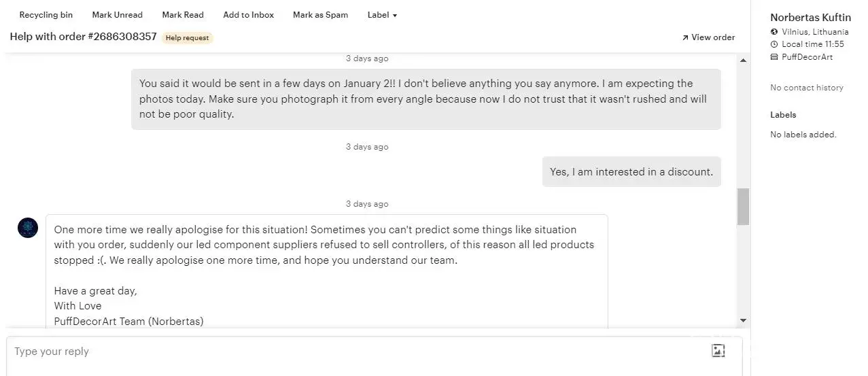Click the View order arrow icon
Screen dimensions: 868x376
coord(685,38)
